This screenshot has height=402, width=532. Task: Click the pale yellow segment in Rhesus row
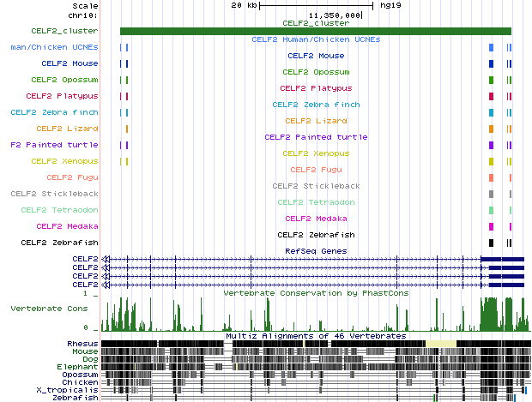pyautogui.click(x=441, y=344)
